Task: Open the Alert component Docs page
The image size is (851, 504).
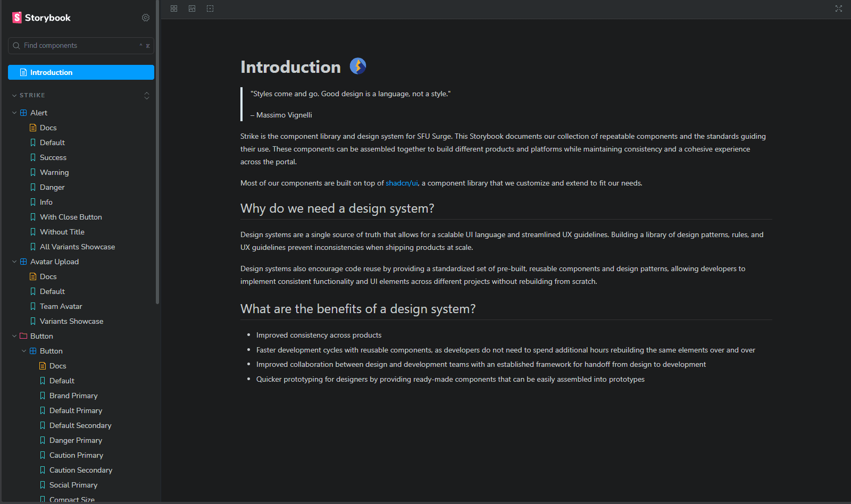Action: (x=49, y=127)
